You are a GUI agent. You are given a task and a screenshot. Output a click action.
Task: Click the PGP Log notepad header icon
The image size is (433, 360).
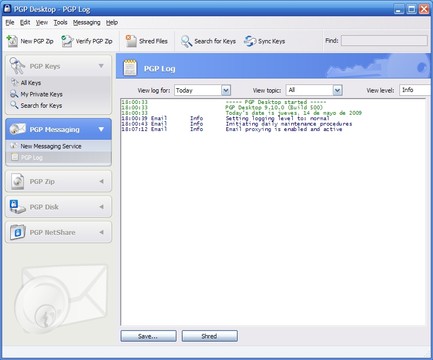click(x=130, y=67)
